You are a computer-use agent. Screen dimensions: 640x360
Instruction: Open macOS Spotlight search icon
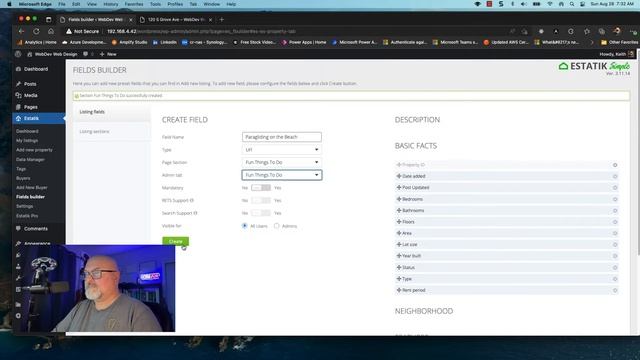click(x=572, y=4)
